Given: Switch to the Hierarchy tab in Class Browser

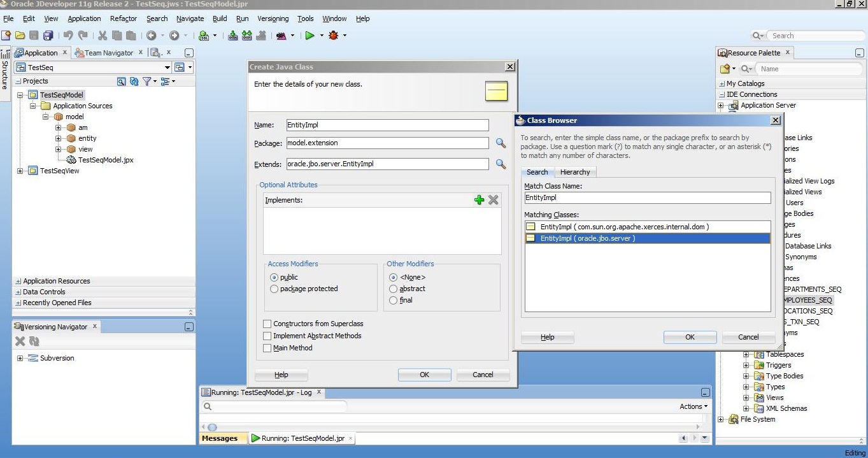Looking at the screenshot, I should pos(575,172).
